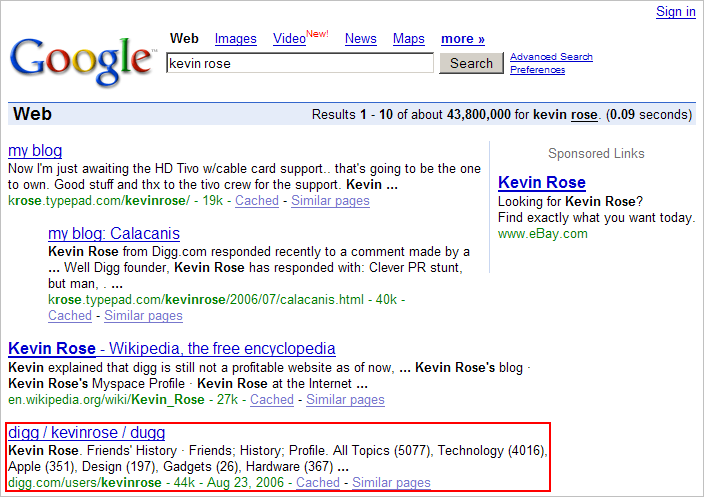Viewport: 704px width, 497px height.
Task: Open Cached link for calacanis.html result
Action: pyautogui.click(x=70, y=316)
